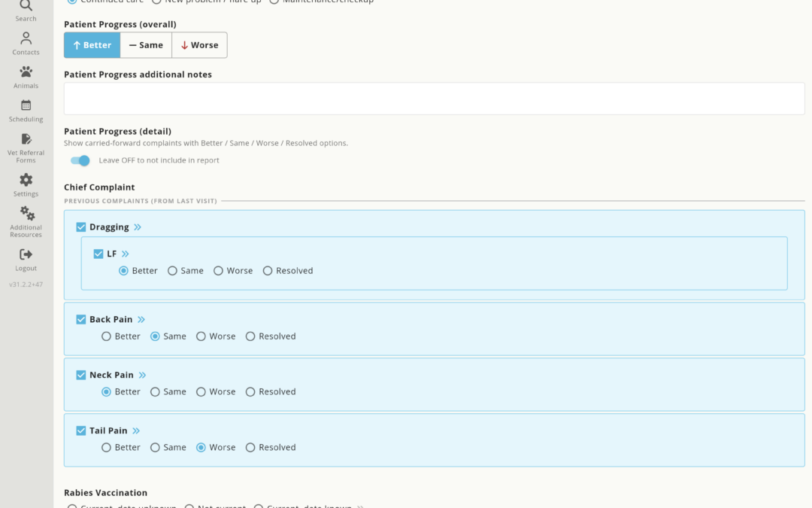Click the Better overall progress button
The image size is (812, 508).
click(x=92, y=45)
